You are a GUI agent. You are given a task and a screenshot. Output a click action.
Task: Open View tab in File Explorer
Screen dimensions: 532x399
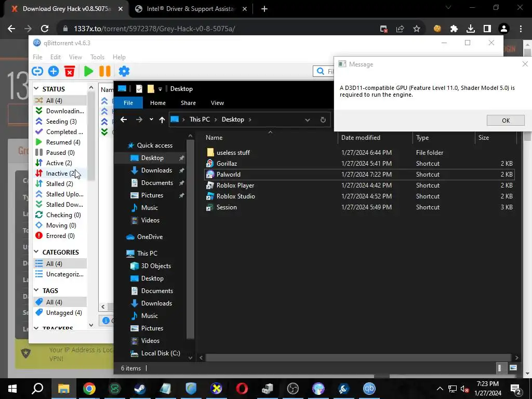click(x=217, y=103)
